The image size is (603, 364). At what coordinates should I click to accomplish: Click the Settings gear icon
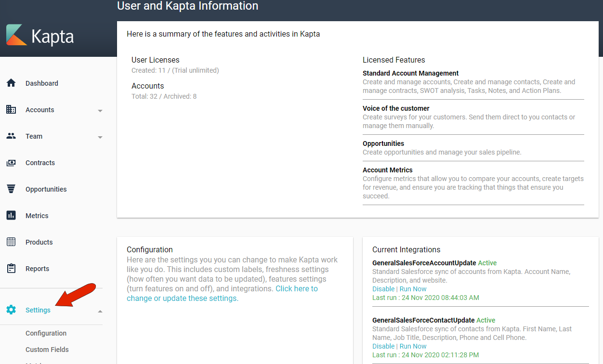tap(11, 310)
